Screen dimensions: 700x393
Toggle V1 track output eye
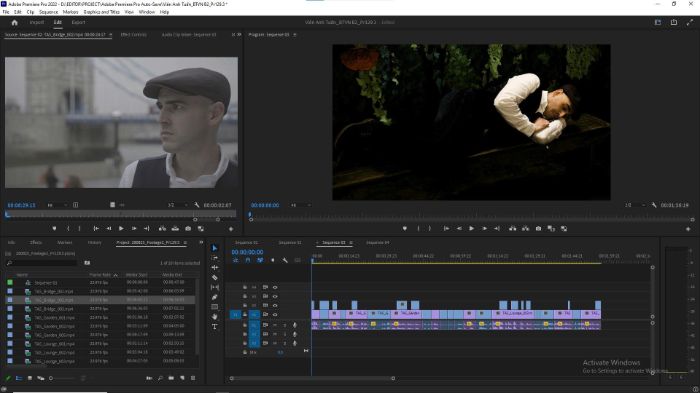(275, 315)
